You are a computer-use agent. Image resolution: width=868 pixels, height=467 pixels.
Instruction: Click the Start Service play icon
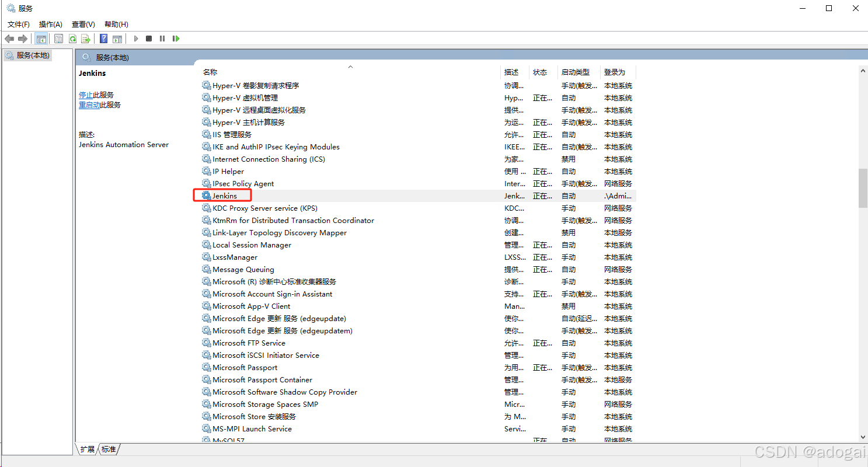pos(135,39)
